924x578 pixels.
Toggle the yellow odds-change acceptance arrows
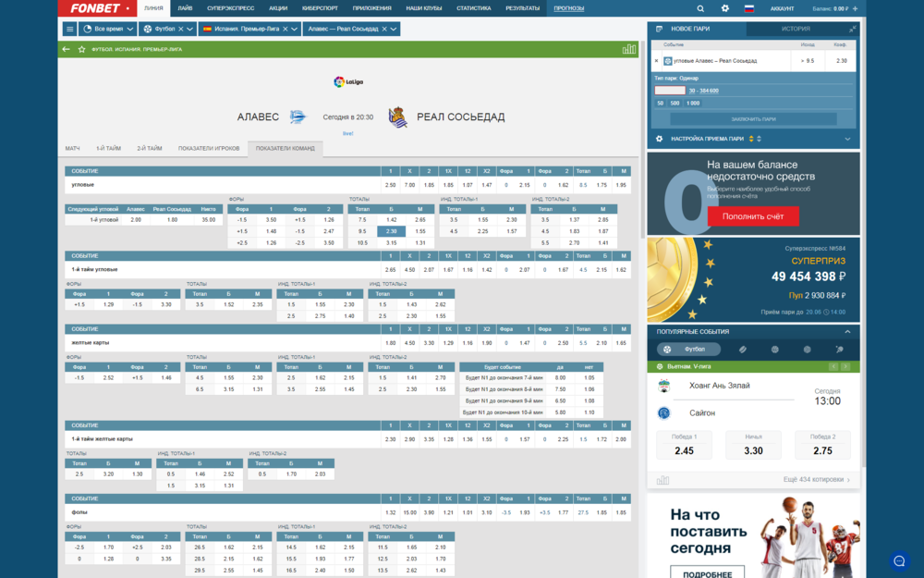point(751,140)
